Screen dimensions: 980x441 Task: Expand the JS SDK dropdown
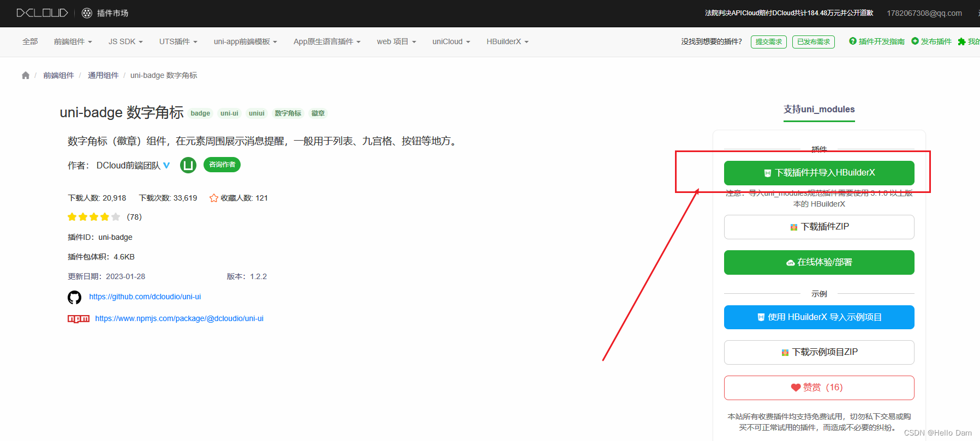pyautogui.click(x=126, y=41)
